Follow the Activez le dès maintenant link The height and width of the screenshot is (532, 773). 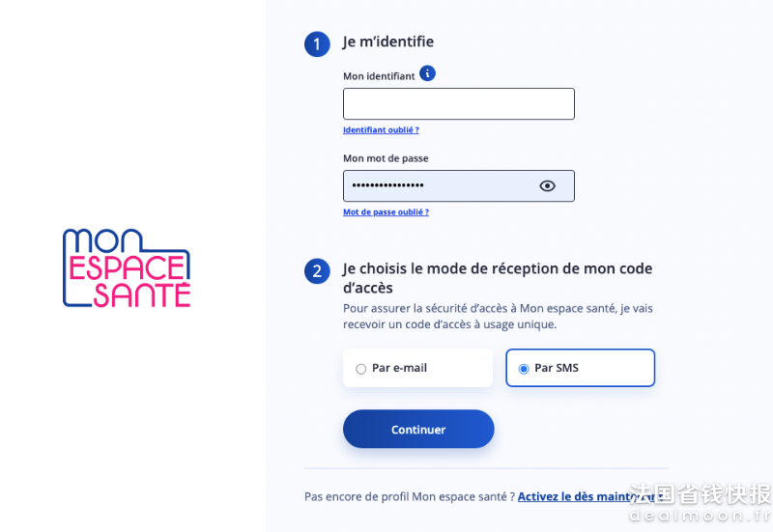(589, 496)
